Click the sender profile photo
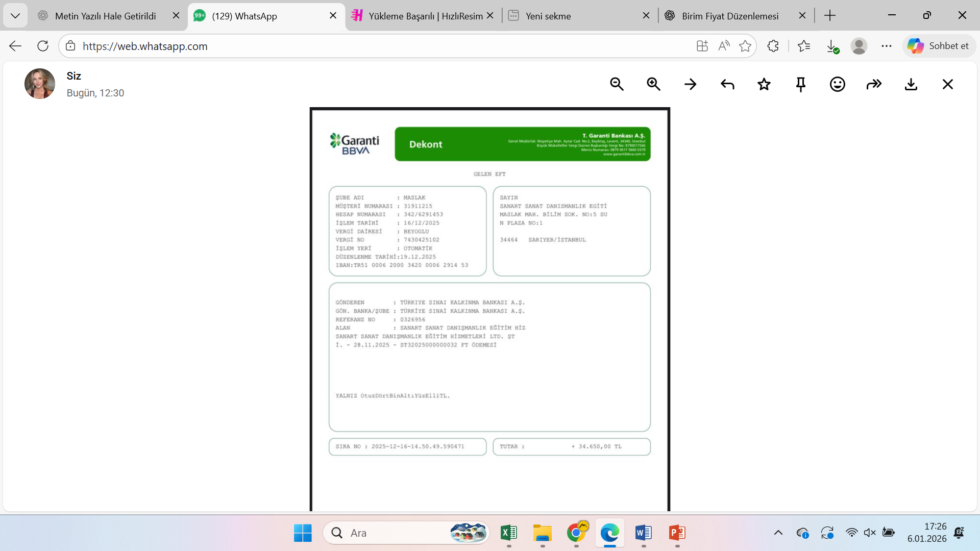Image resolution: width=980 pixels, height=551 pixels. point(40,84)
